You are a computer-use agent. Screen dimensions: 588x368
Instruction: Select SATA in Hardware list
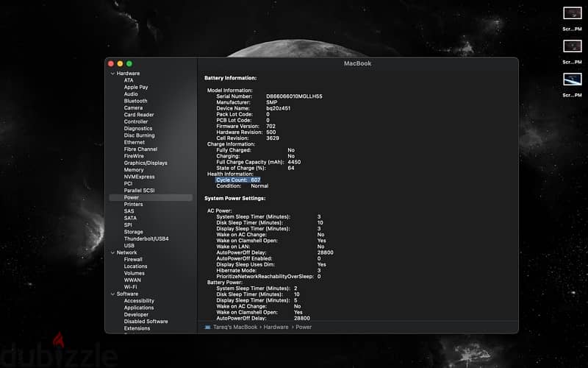pyautogui.click(x=130, y=218)
